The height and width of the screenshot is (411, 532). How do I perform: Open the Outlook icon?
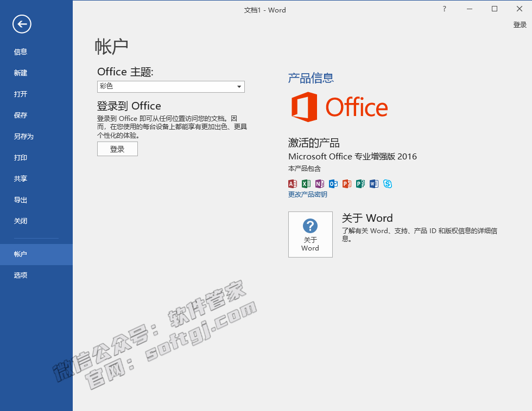click(333, 184)
